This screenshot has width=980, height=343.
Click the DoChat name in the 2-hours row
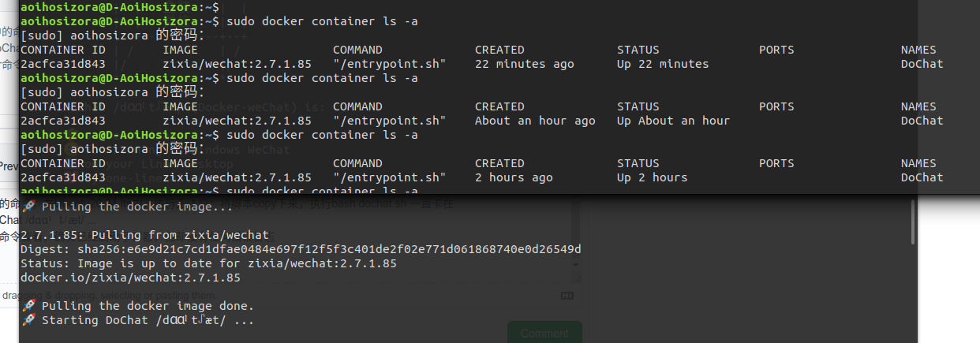point(922,177)
